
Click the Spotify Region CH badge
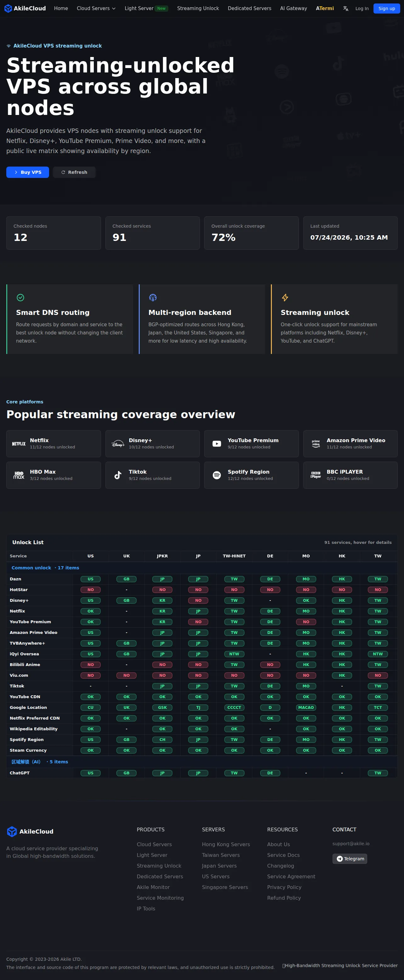pyautogui.click(x=162, y=739)
